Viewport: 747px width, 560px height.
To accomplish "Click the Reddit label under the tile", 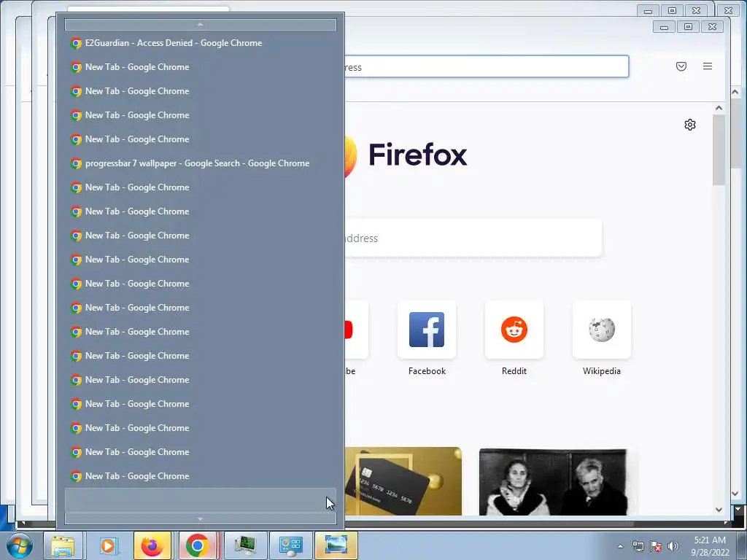I will coord(514,371).
